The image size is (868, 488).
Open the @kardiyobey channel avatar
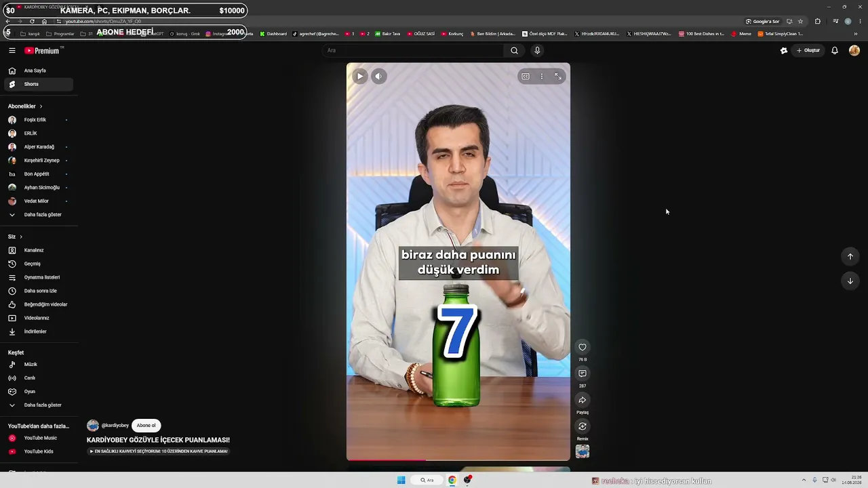pyautogui.click(x=93, y=426)
